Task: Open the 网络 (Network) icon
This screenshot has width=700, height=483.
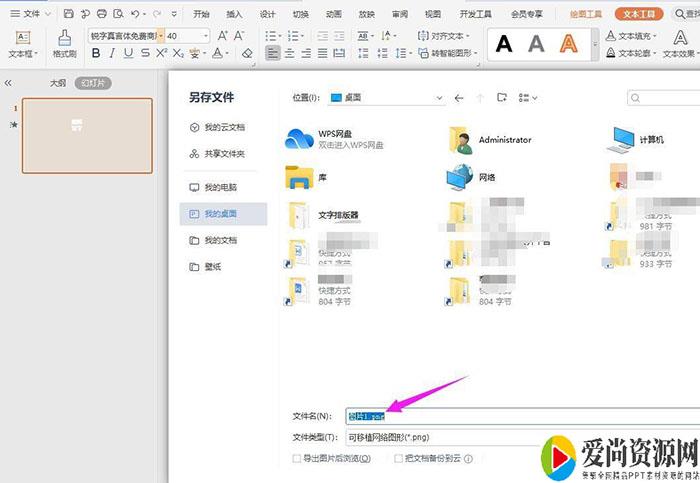Action: coord(461,177)
